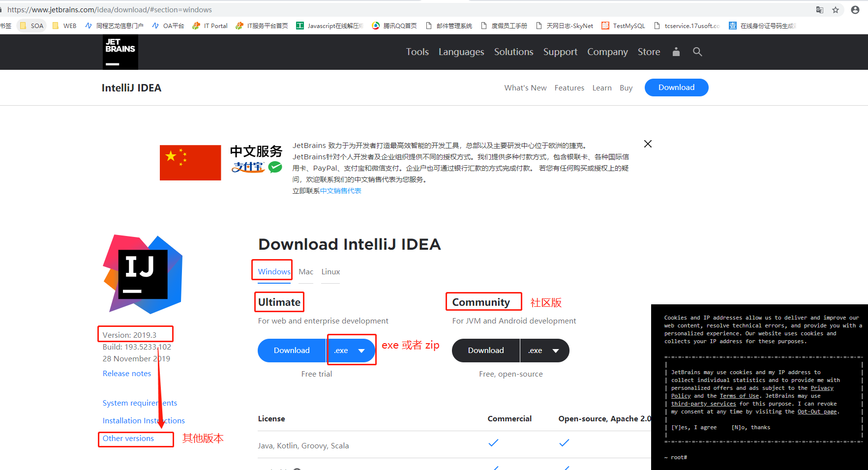
Task: Click the translate page icon in address bar
Action: (x=820, y=10)
